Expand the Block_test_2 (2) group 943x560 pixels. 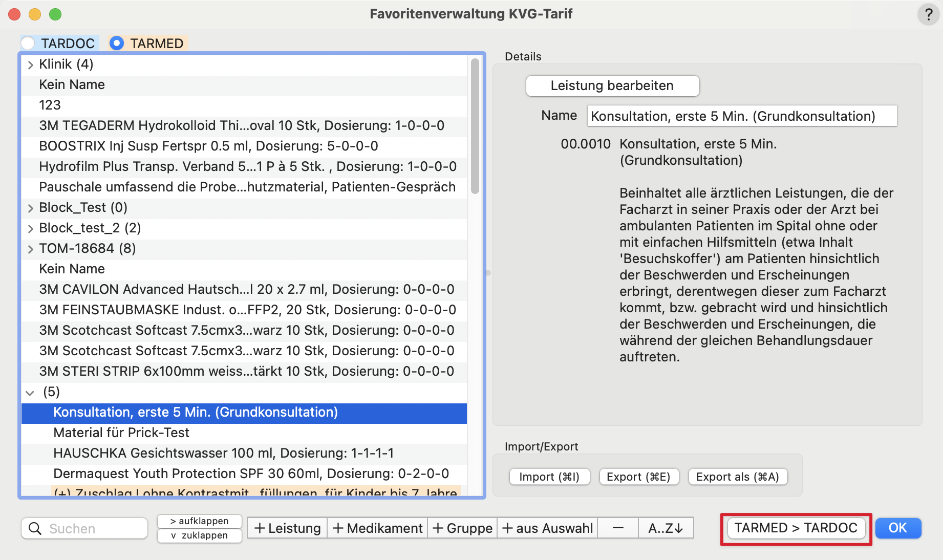(x=30, y=228)
